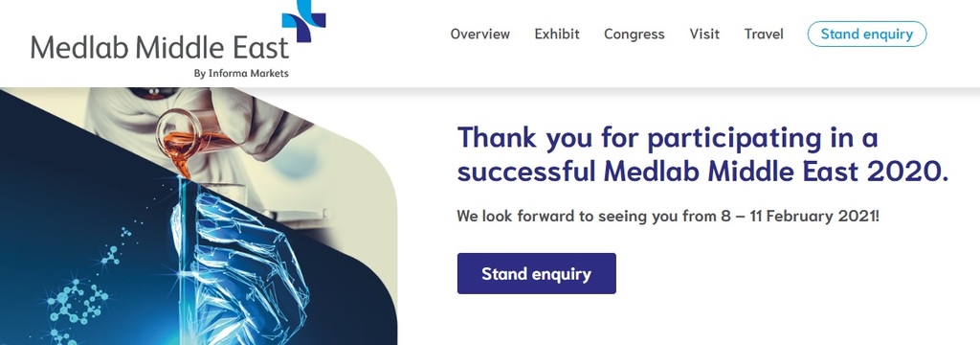
Task: Click the solid purple Stand enquiry button
Action: click(536, 274)
